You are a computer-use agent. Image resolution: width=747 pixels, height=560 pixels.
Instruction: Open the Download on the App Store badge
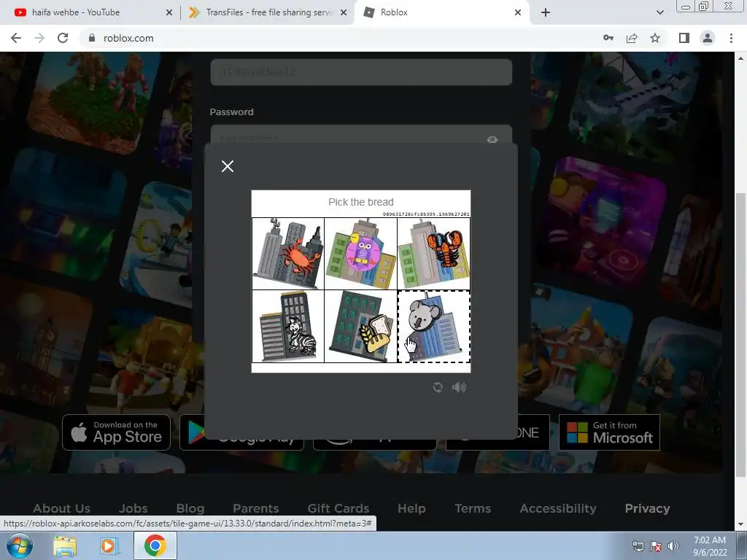pos(116,432)
